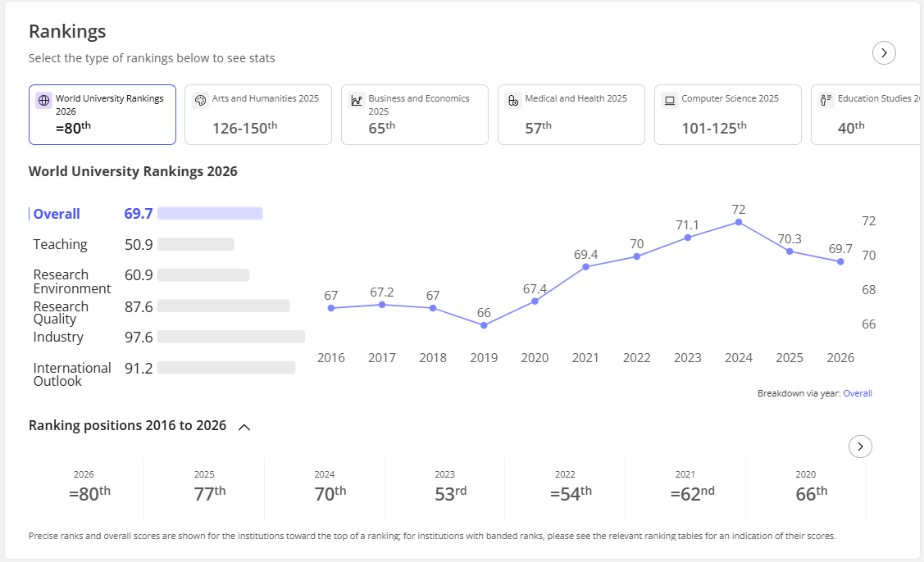
Task: Click the Industry score bar
Action: 231,337
